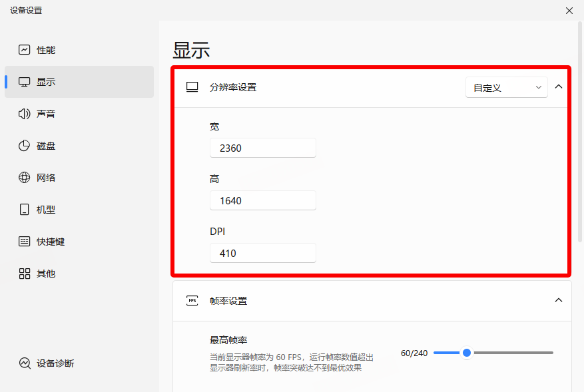584x392 pixels.
Task: Click the 快捷键 keyboard icon
Action: pos(25,242)
